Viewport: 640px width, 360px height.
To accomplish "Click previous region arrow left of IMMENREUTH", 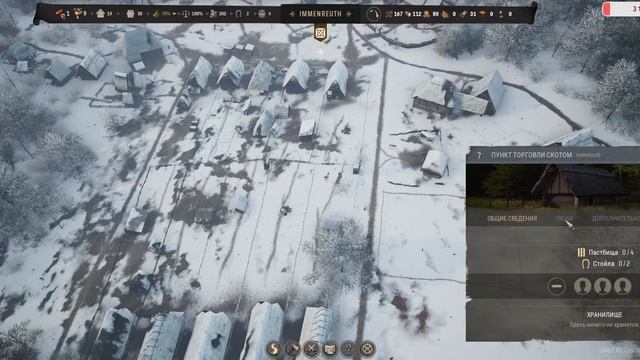I will pyautogui.click(x=292, y=14).
